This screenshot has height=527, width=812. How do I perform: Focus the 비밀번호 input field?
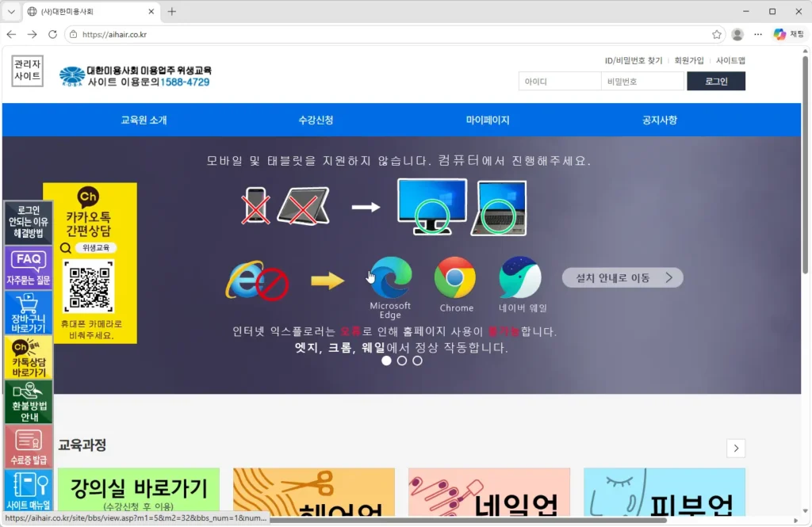[642, 82]
